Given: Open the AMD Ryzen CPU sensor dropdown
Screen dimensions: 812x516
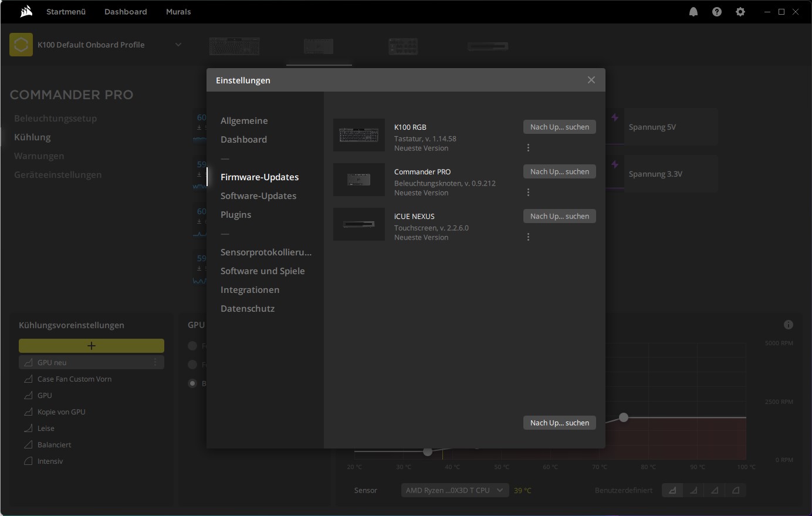Looking at the screenshot, I should [x=455, y=490].
